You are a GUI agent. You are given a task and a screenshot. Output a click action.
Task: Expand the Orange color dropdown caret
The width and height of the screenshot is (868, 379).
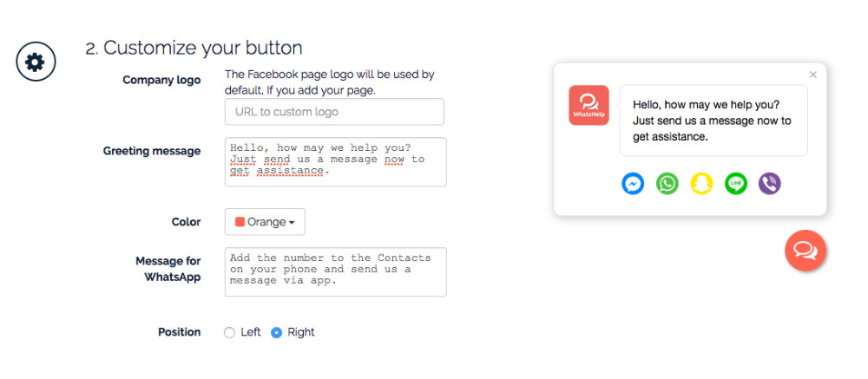[x=292, y=223]
